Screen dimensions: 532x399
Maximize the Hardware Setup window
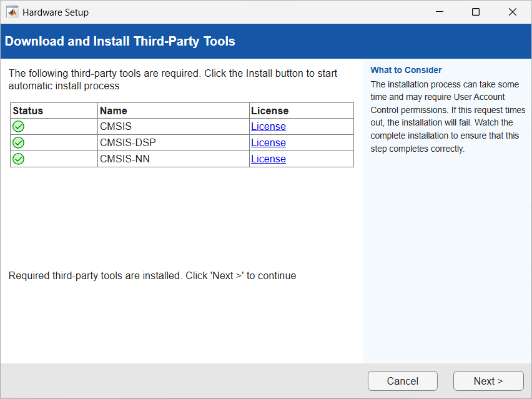click(x=476, y=12)
